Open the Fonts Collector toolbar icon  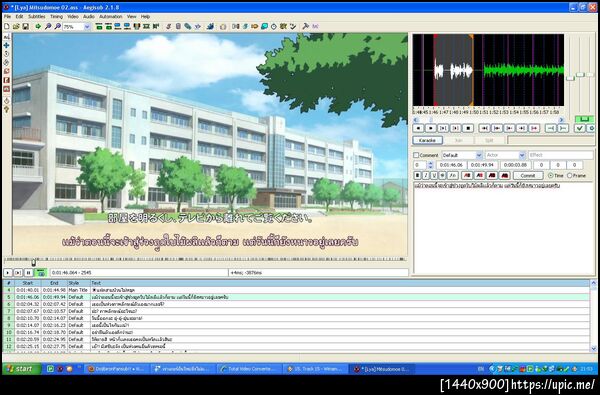(x=197, y=26)
